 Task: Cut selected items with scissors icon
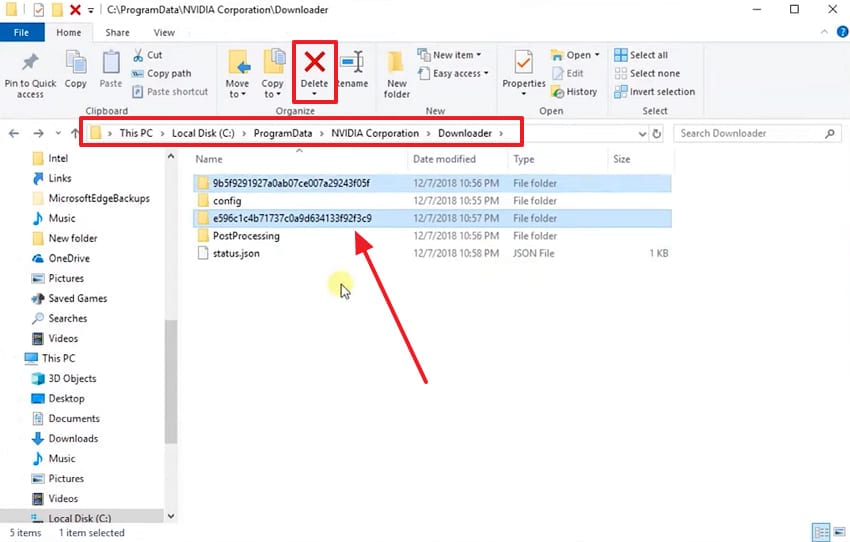coord(147,55)
